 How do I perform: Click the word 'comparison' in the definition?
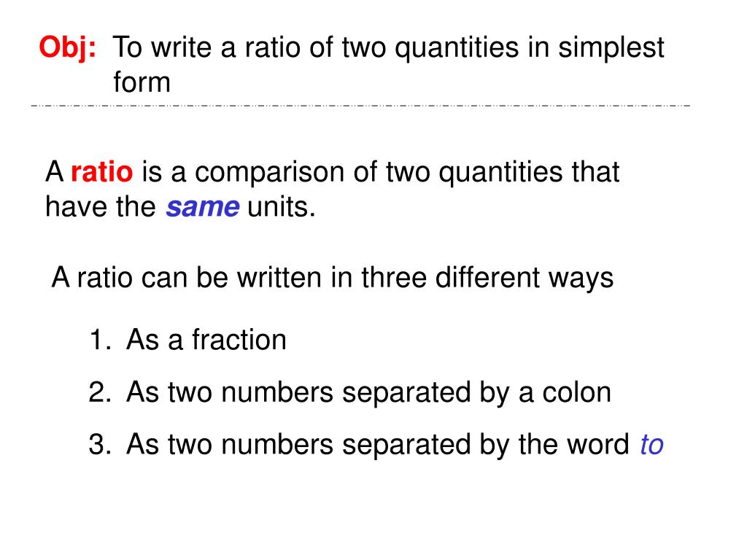tap(269, 172)
